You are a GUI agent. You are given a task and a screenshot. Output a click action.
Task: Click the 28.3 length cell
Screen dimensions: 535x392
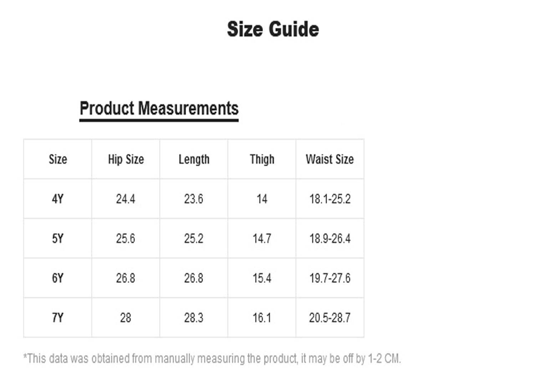click(194, 318)
